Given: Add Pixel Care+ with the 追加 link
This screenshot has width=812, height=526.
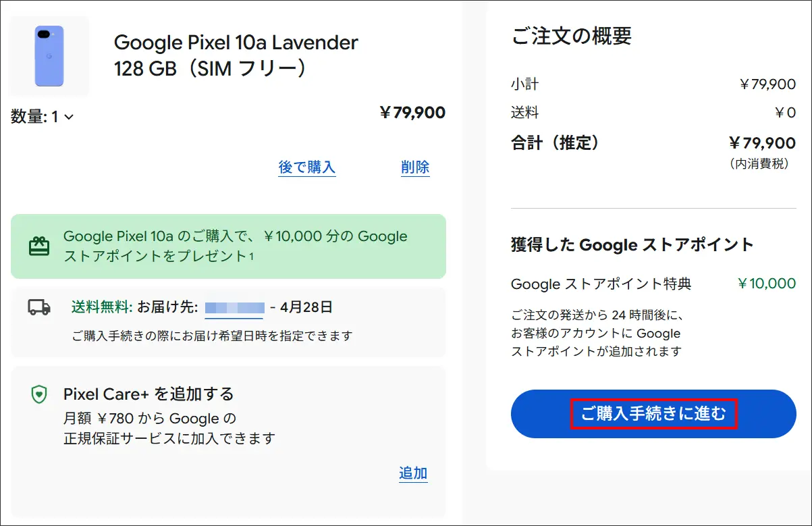Looking at the screenshot, I should pos(412,473).
